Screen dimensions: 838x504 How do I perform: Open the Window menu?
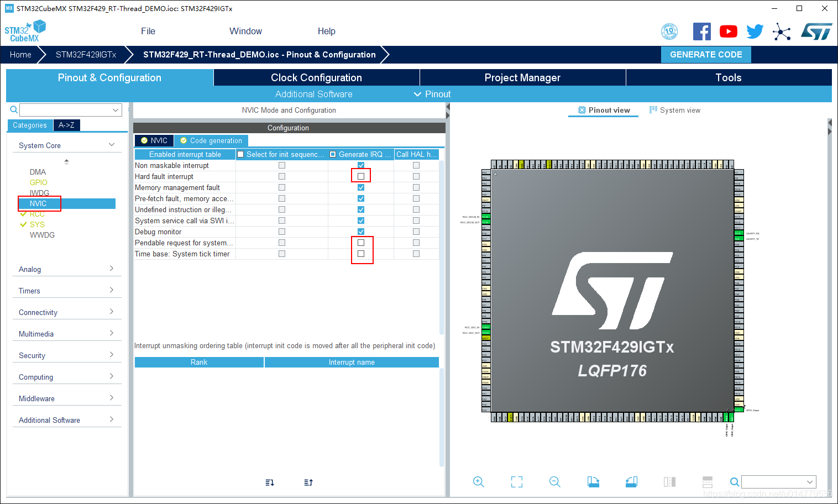click(x=246, y=31)
